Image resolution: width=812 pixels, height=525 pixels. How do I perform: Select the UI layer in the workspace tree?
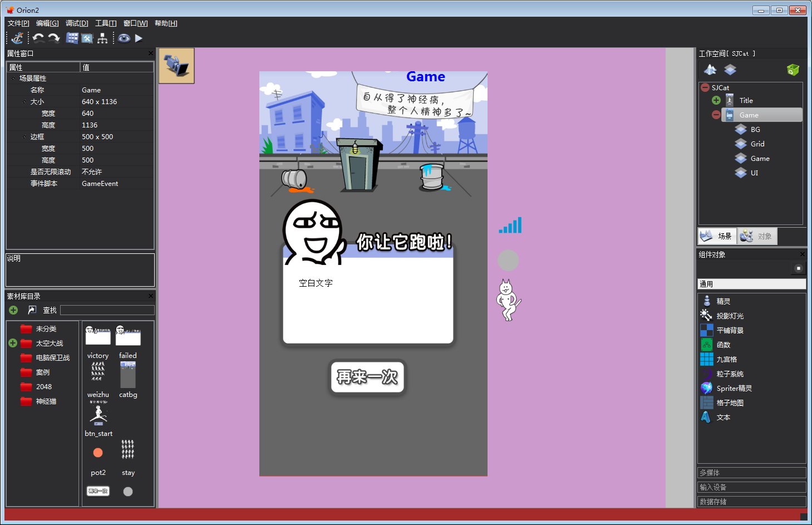click(x=754, y=173)
